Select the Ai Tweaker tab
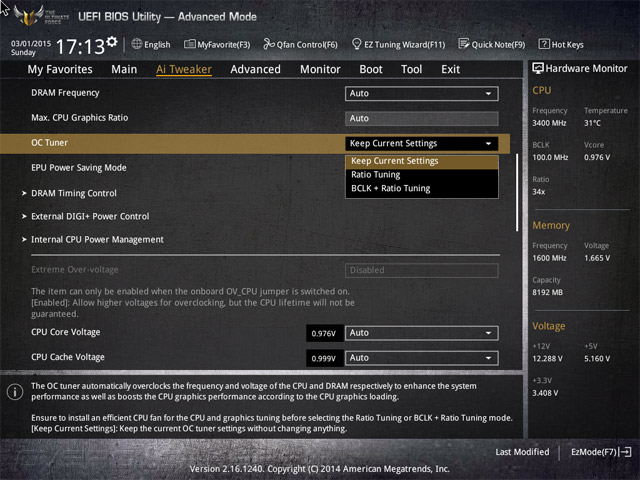Viewport: 640px width, 480px height. tap(184, 69)
